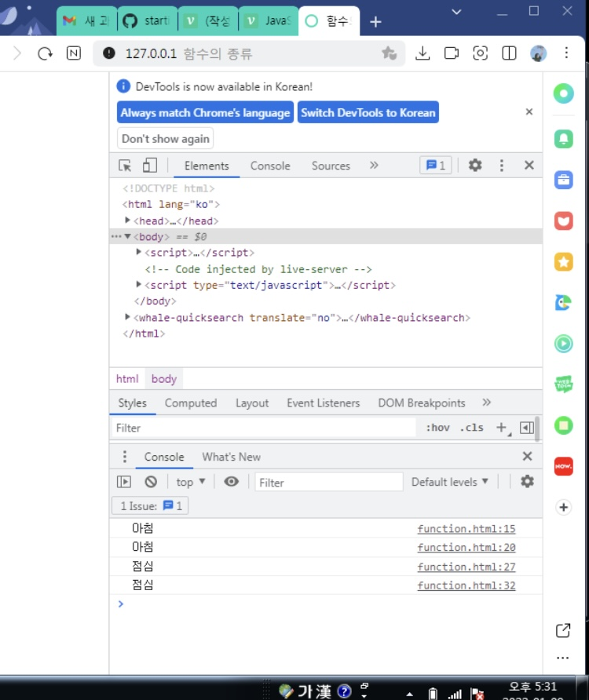Collapse the body element node
The image size is (589, 700).
[x=127, y=236]
